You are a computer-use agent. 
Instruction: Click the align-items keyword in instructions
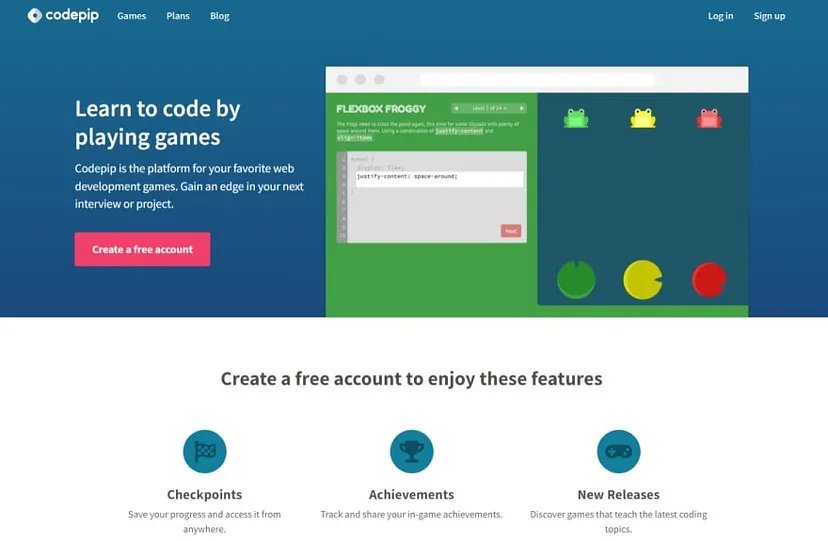(x=354, y=138)
